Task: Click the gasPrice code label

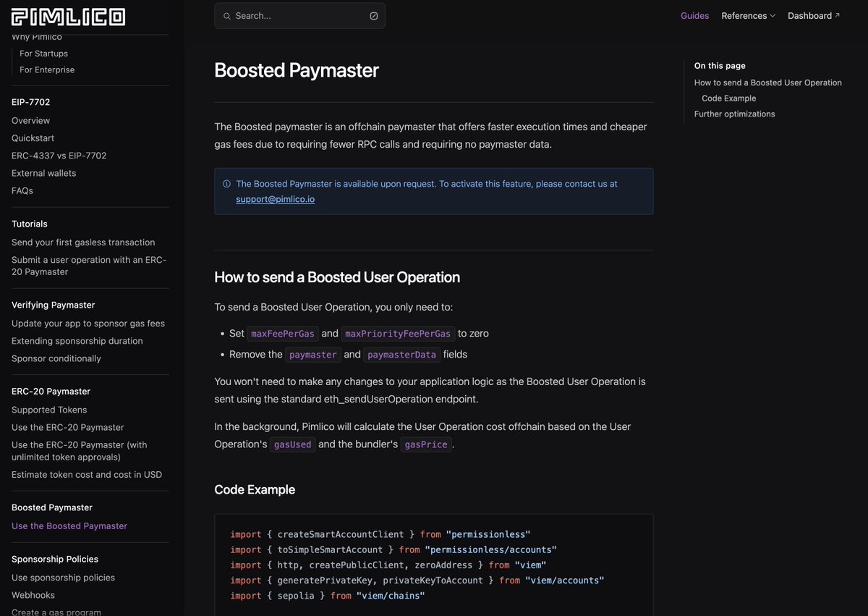Action: 426,444
